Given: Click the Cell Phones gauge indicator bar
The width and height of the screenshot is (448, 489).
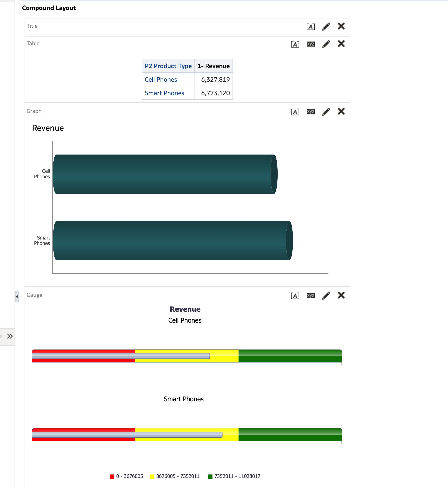Looking at the screenshot, I should click(121, 356).
